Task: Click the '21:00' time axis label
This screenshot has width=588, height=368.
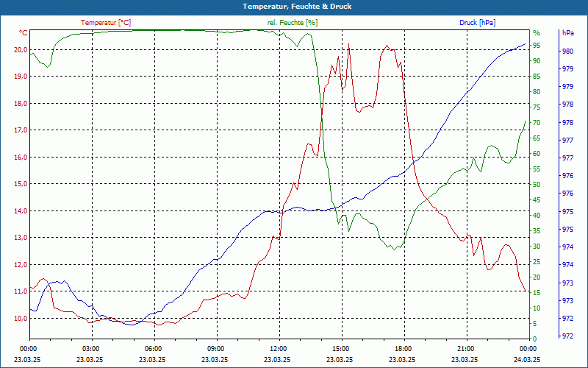Action: click(x=465, y=349)
